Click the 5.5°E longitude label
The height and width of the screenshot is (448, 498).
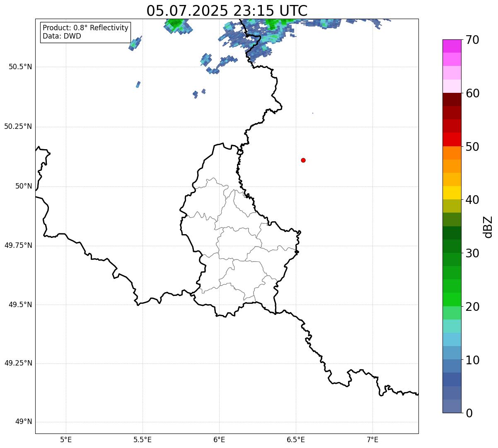pos(143,440)
